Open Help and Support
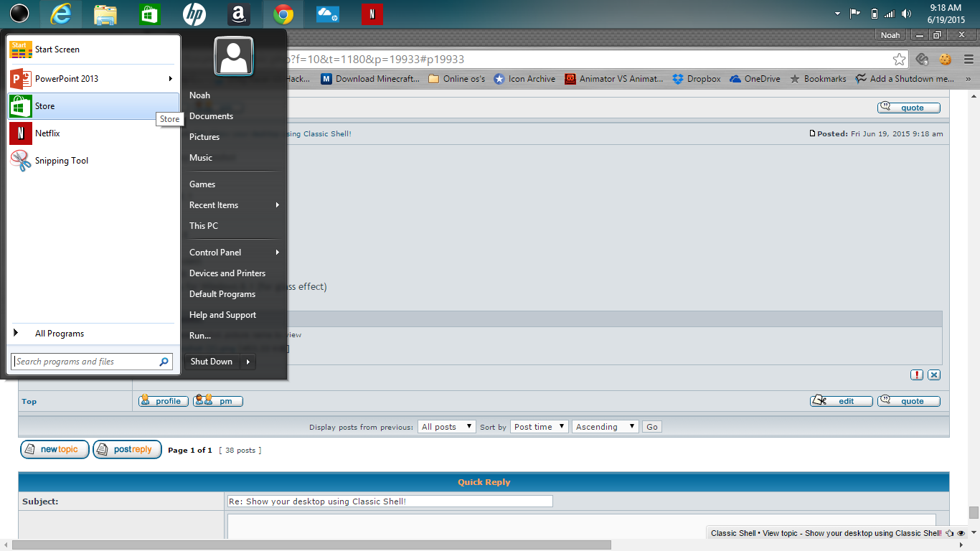 point(222,315)
